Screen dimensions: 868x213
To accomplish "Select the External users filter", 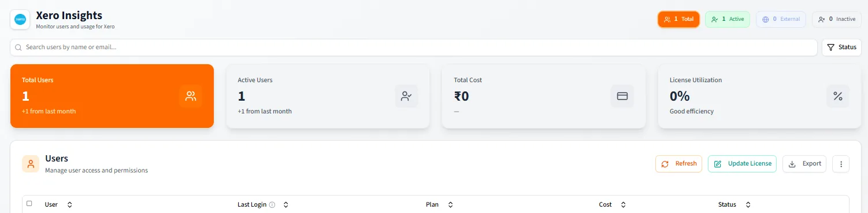I will click(781, 19).
